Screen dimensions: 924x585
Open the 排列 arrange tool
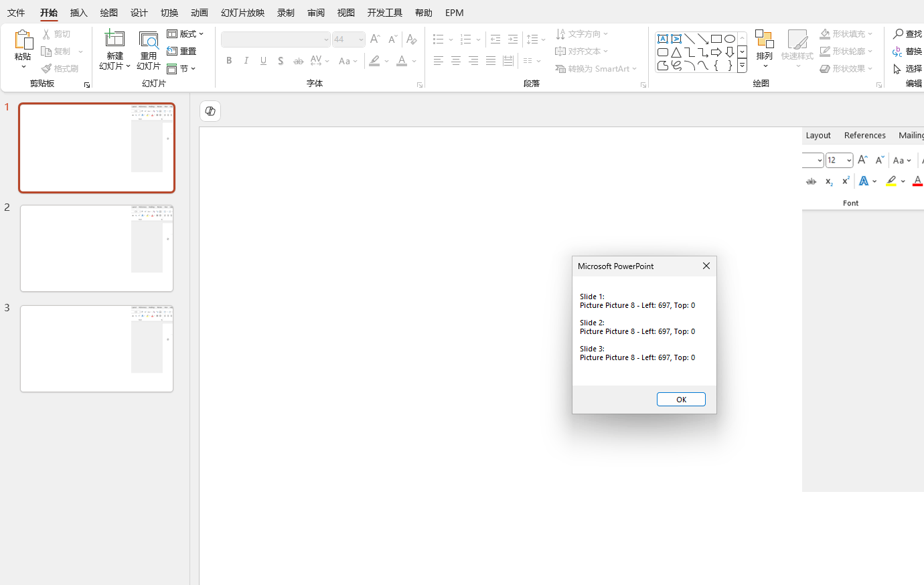coord(765,48)
